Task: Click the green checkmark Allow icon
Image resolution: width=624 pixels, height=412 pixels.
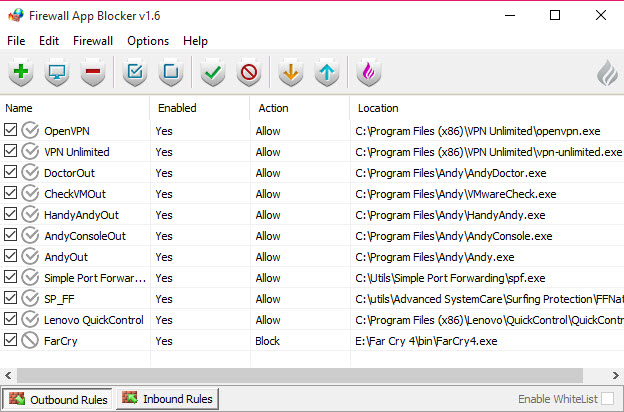Action: 212,72
